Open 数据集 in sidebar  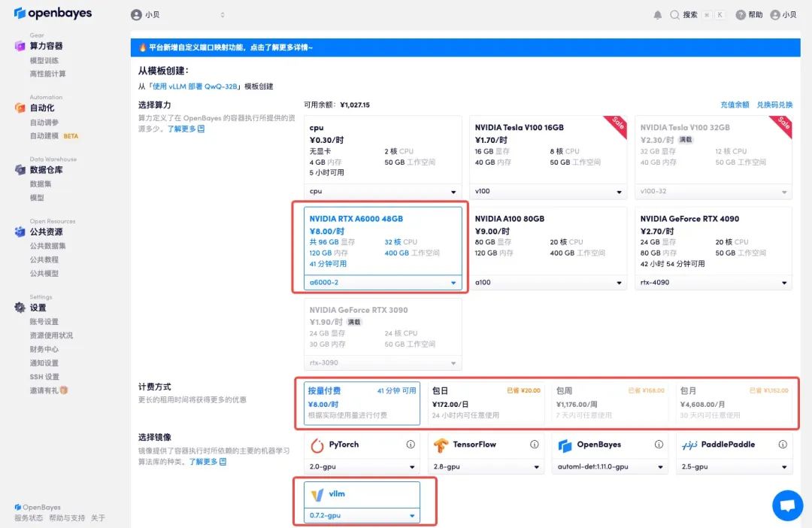[41, 184]
